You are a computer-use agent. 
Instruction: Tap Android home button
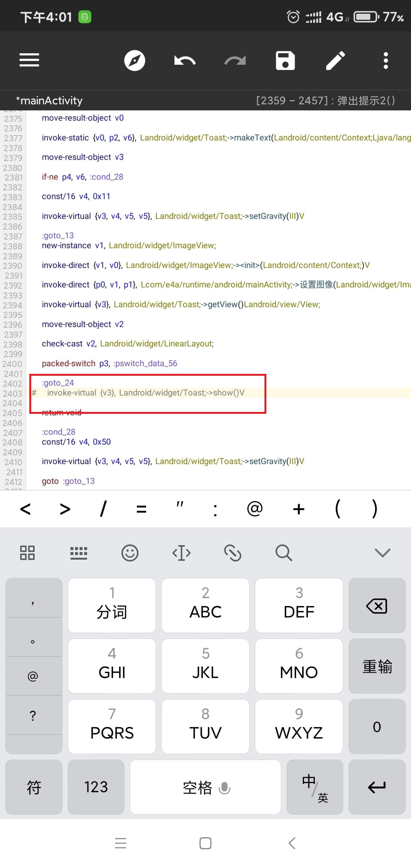[x=205, y=843]
